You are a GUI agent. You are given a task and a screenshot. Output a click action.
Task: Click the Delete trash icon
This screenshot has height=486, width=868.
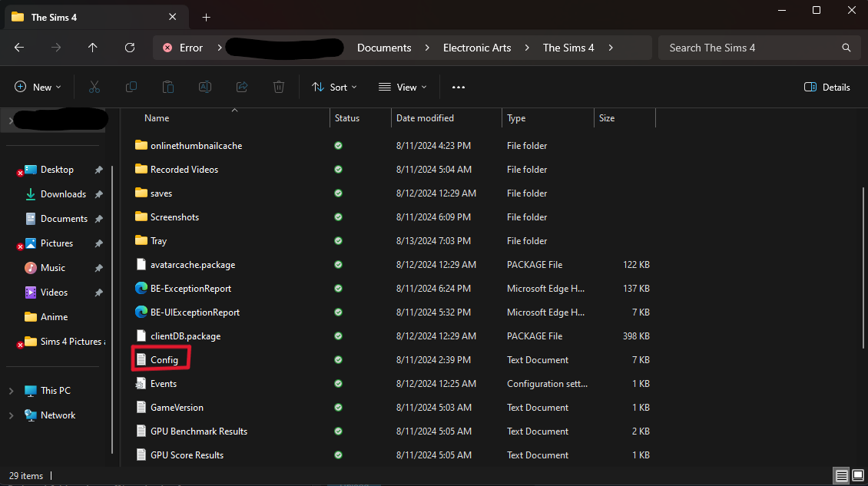tap(278, 87)
